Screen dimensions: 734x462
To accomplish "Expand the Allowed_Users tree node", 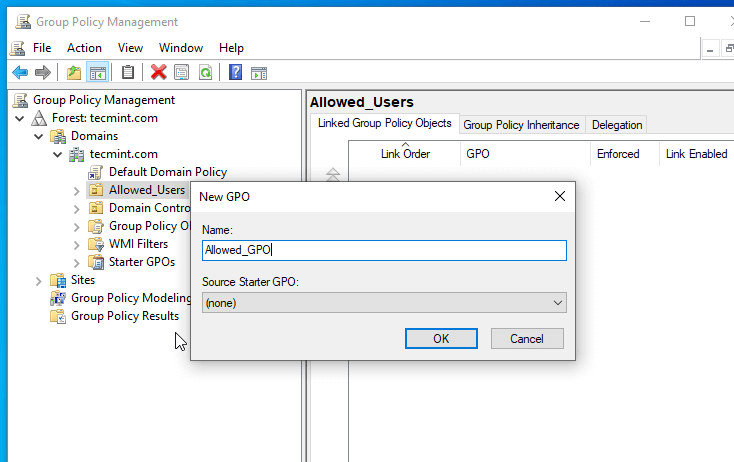I will point(77,191).
